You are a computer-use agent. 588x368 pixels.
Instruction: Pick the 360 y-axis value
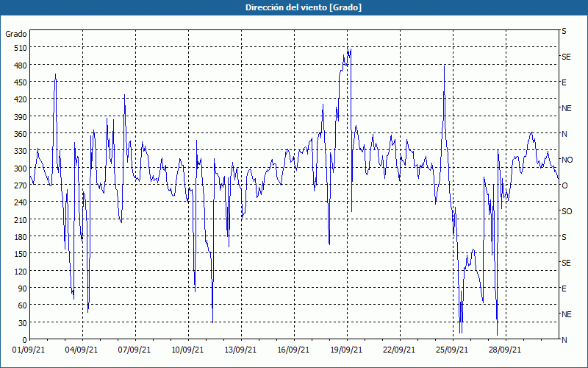pos(20,134)
